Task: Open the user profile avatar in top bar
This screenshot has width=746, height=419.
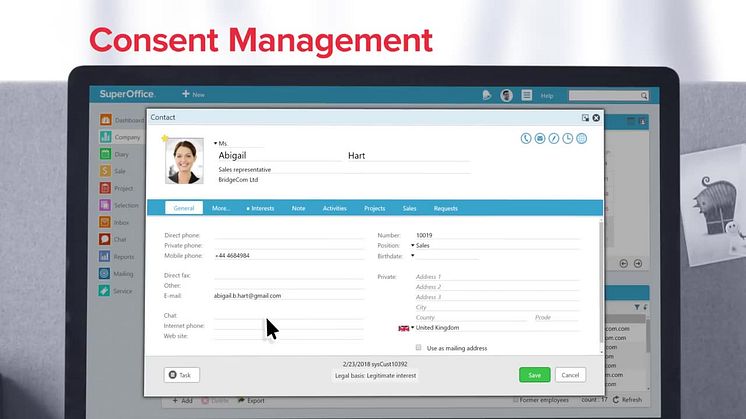Action: point(507,95)
